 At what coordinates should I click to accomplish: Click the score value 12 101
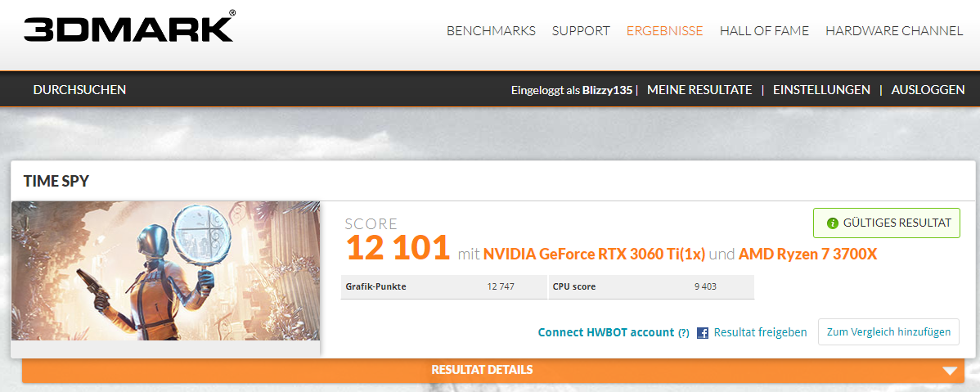[398, 248]
